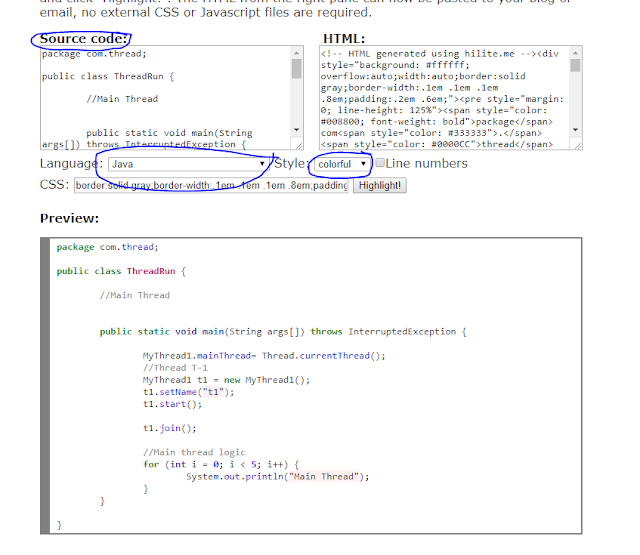Click the HTML textarea resize handle

[x=578, y=145]
